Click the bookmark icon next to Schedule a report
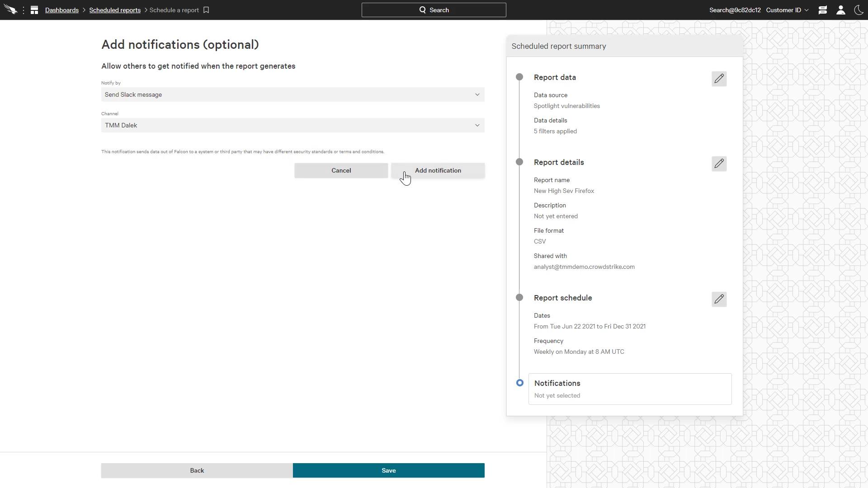This screenshot has height=488, width=868. [207, 10]
